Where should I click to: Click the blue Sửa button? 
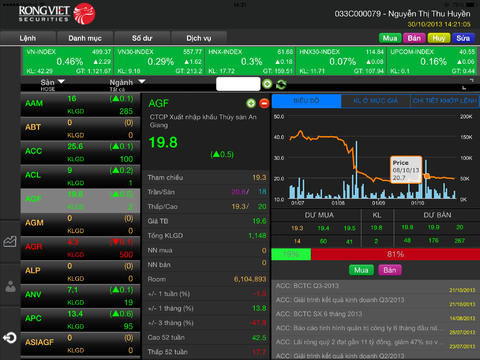point(463,38)
